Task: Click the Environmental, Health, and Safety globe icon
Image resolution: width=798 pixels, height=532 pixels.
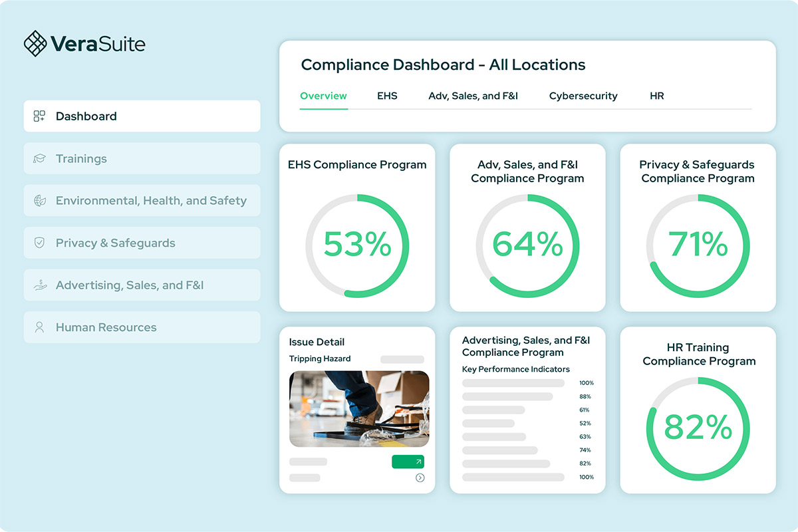Action: (39, 201)
